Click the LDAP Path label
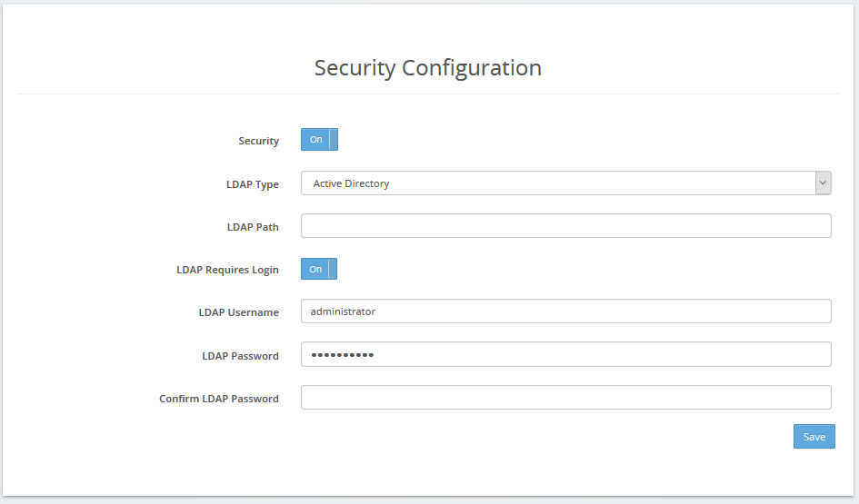 (253, 227)
